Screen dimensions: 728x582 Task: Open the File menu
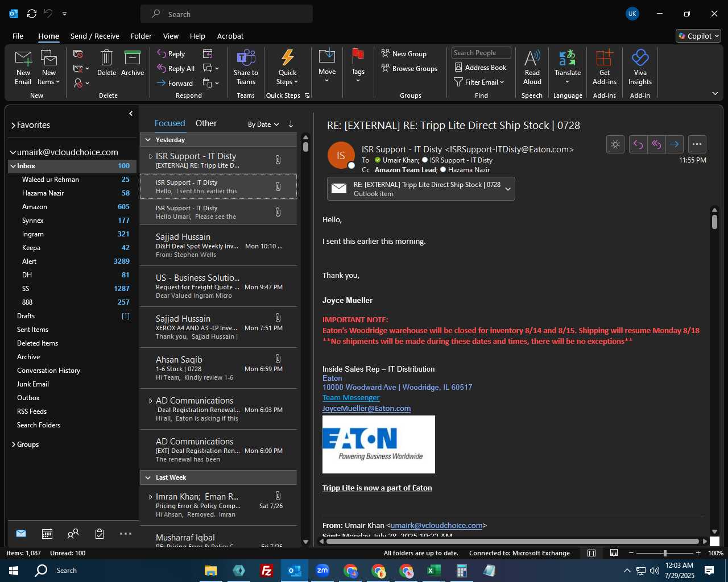point(18,36)
